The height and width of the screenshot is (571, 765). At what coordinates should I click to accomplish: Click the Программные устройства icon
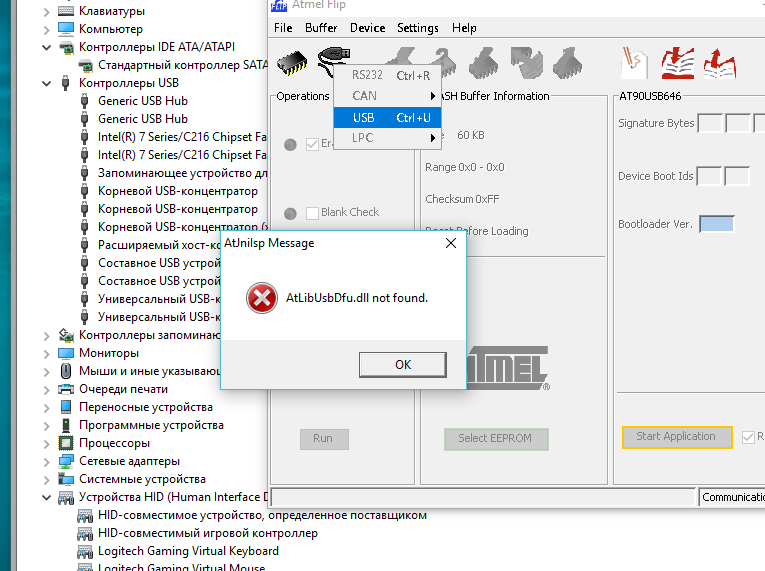[66, 425]
